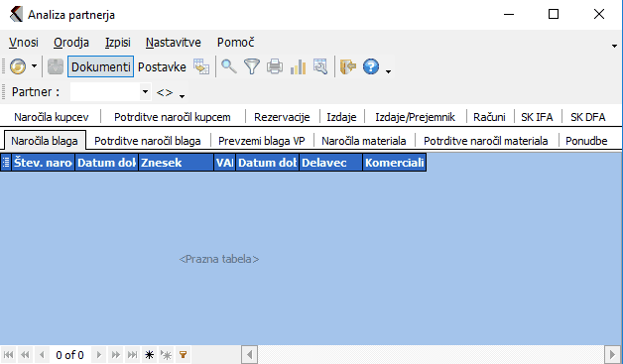Switch to the Ponudbe tab
The image size is (623, 364).
coord(586,141)
